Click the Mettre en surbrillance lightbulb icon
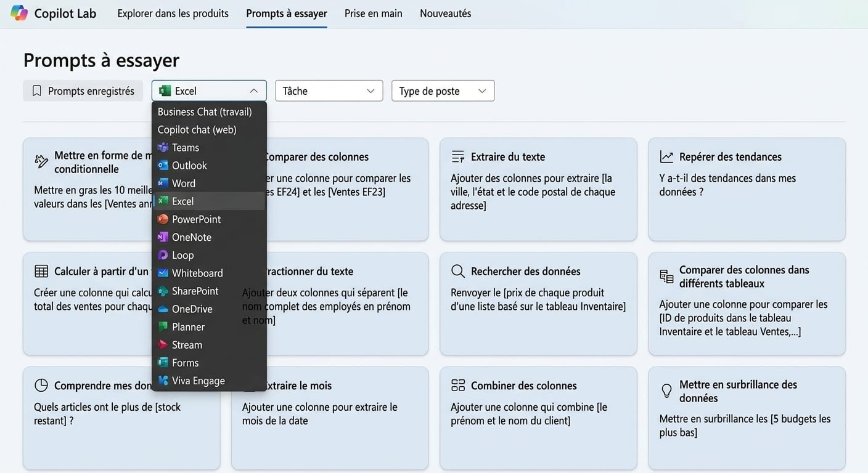Viewport: 868px width, 473px height. (x=666, y=390)
